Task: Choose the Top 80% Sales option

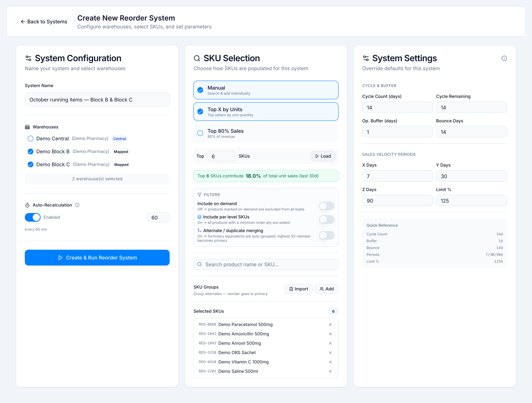Action: (x=266, y=133)
